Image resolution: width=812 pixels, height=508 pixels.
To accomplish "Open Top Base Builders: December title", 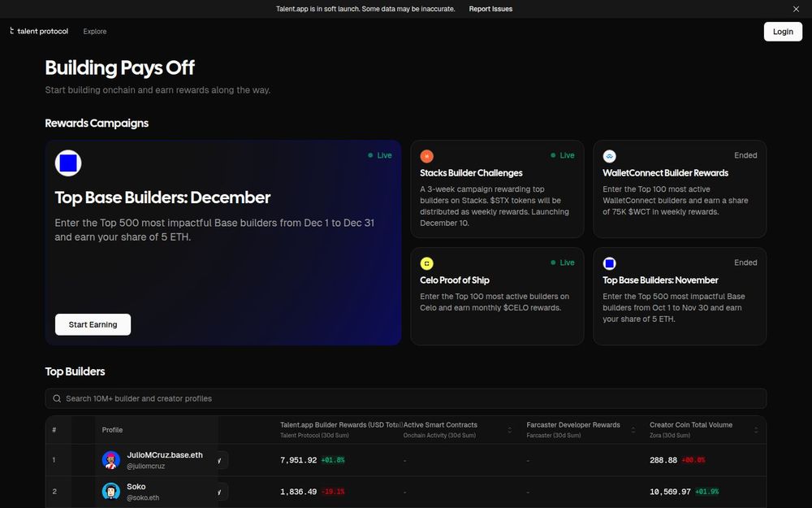I will click(x=162, y=198).
